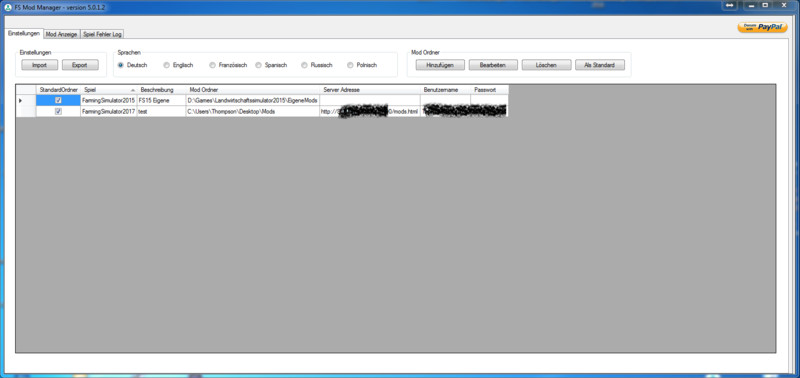800x378 pixels.
Task: Switch to the Mod Anzeige tab
Action: [61, 34]
